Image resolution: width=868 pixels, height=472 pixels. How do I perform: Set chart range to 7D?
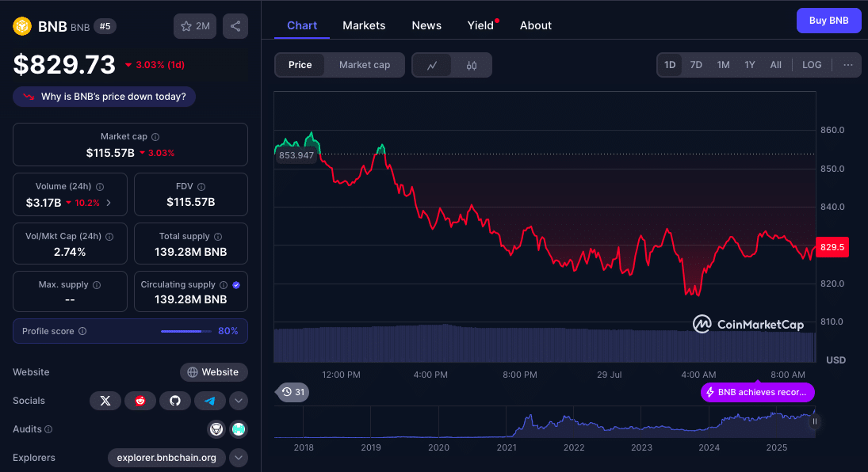696,65
